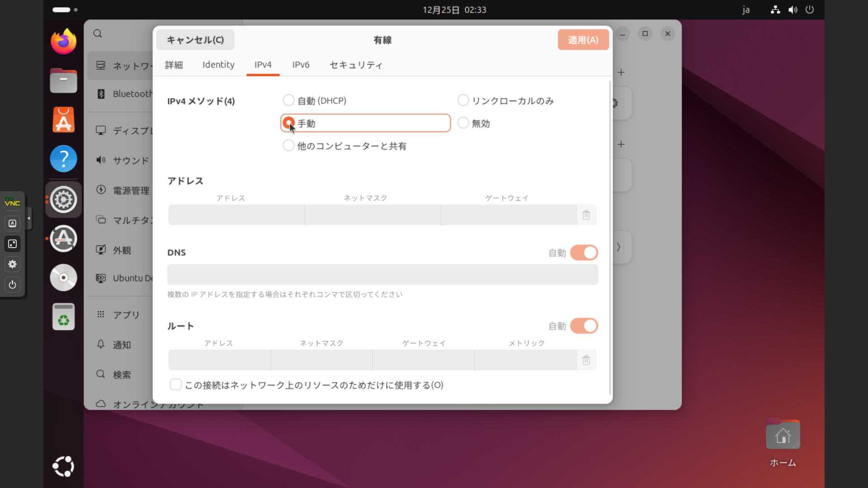
Task: Select the 自動 (DHCP) radio option
Action: [x=288, y=100]
